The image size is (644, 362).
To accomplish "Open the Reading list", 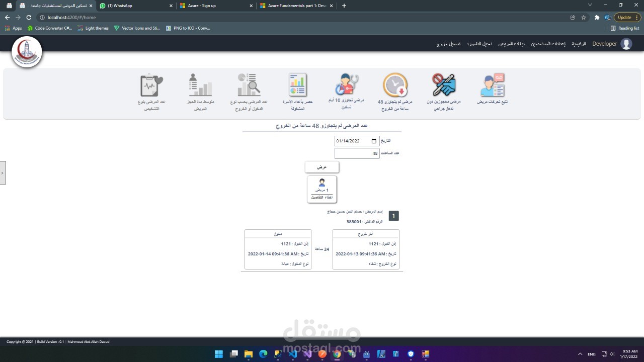I will (624, 28).
